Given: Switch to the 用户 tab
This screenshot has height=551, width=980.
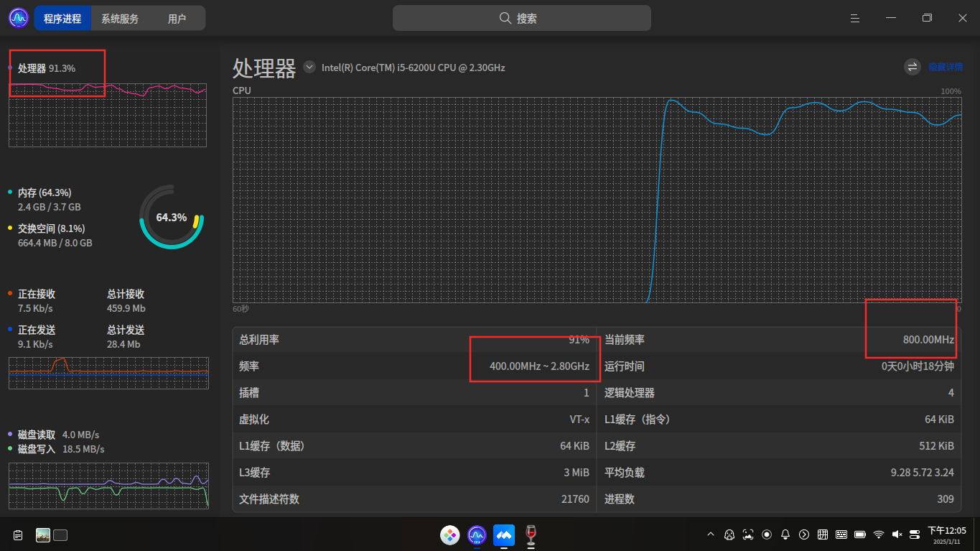Looking at the screenshot, I should coord(177,19).
